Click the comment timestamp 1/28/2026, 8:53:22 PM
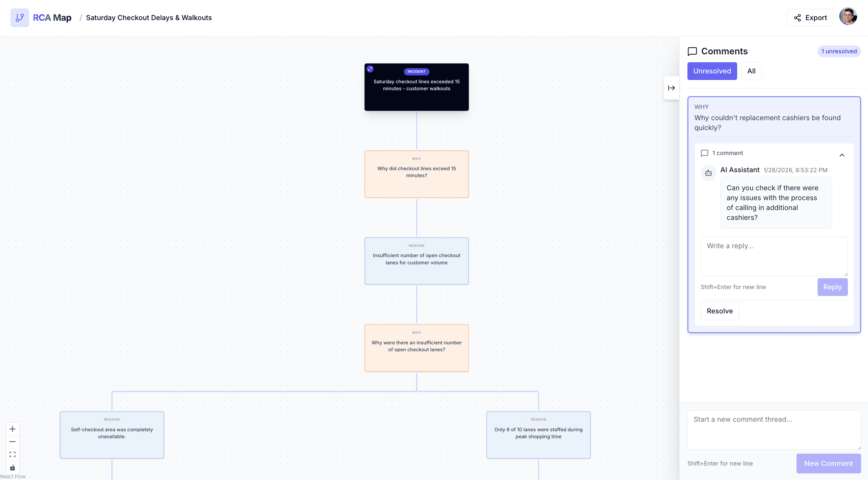This screenshot has height=480, width=868. [x=795, y=170]
